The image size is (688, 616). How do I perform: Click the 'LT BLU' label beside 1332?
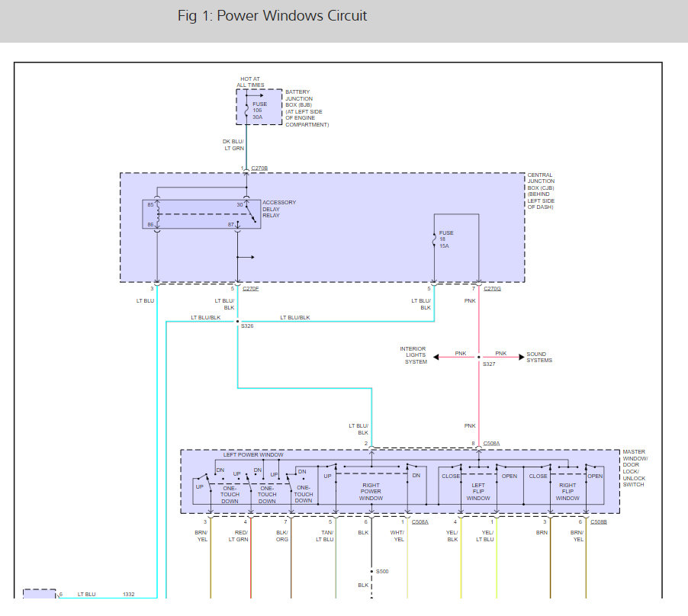[x=86, y=594]
